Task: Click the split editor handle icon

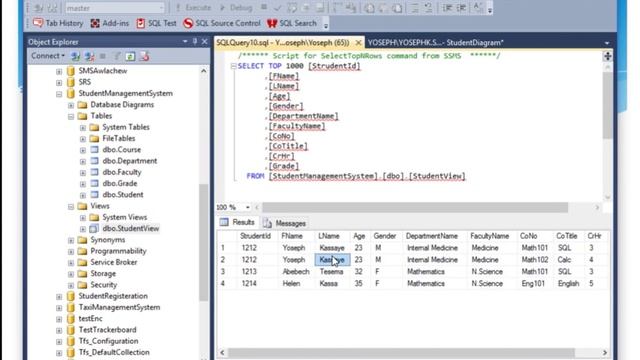Action: [x=607, y=56]
